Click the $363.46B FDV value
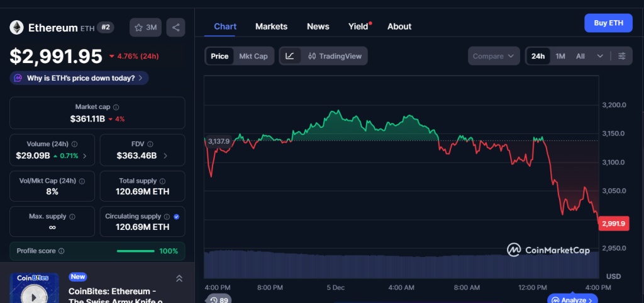The height and width of the screenshot is (303, 644). pyautogui.click(x=136, y=156)
